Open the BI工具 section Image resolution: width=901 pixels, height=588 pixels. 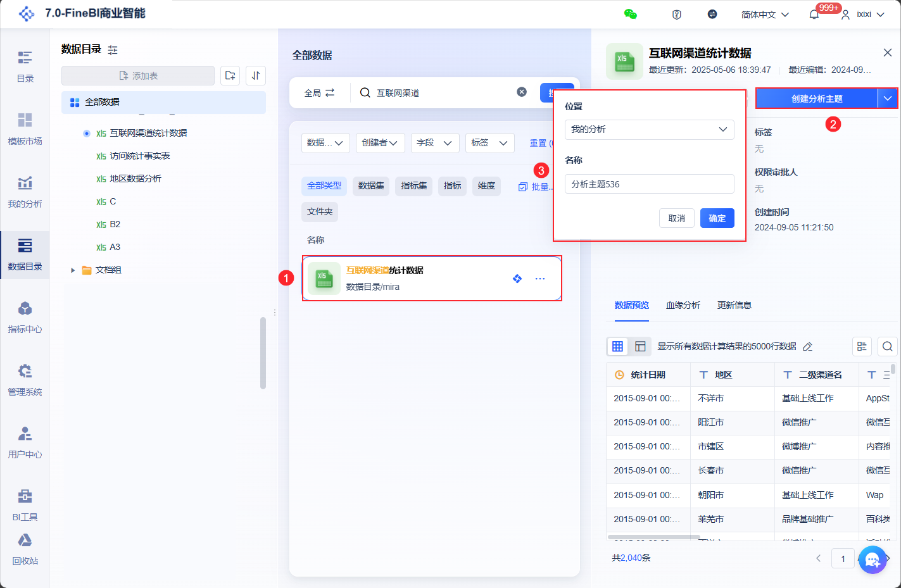(25, 505)
